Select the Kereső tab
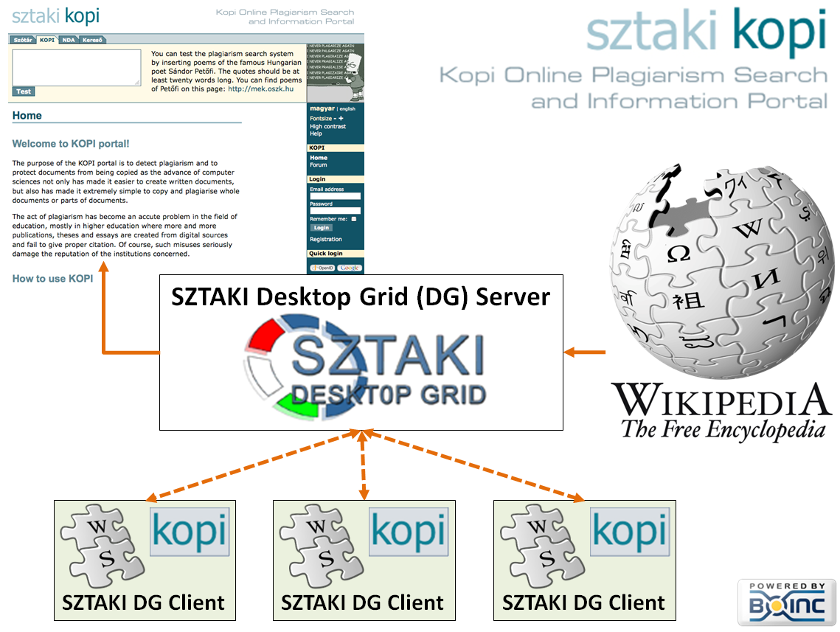The width and height of the screenshot is (840, 632). click(92, 40)
